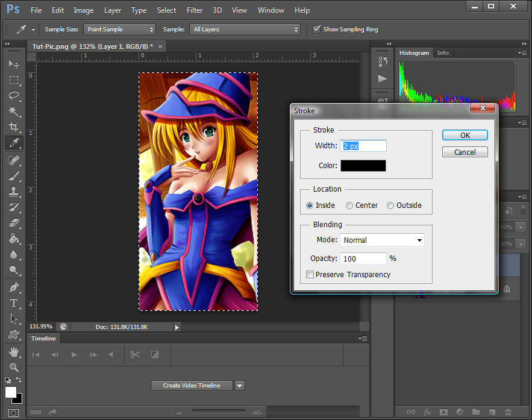Select the Healing Brush tool
Screen dimensions: 532x420
click(x=14, y=160)
